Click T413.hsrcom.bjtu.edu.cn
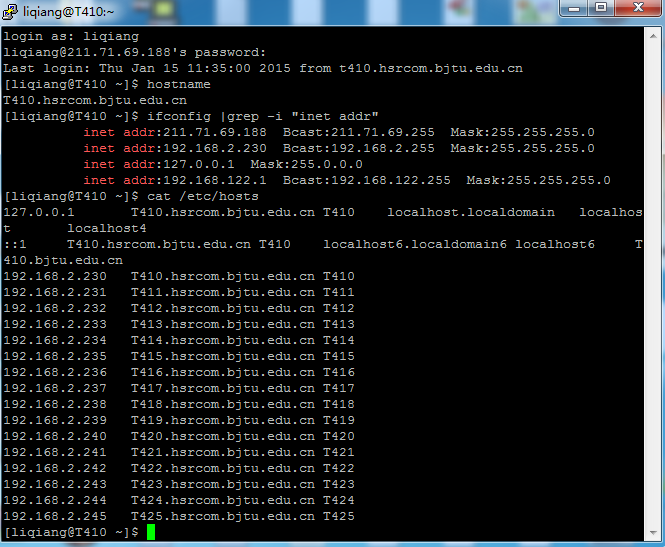The image size is (665, 547). (x=223, y=324)
